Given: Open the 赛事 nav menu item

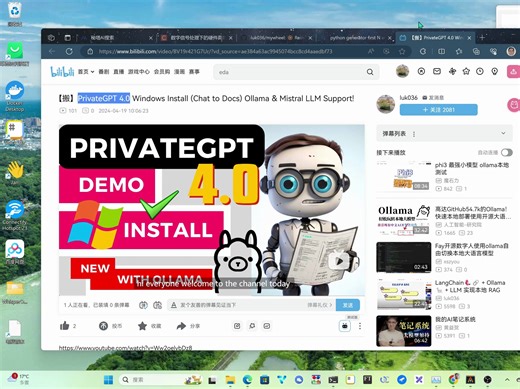Looking at the screenshot, I should point(194,71).
